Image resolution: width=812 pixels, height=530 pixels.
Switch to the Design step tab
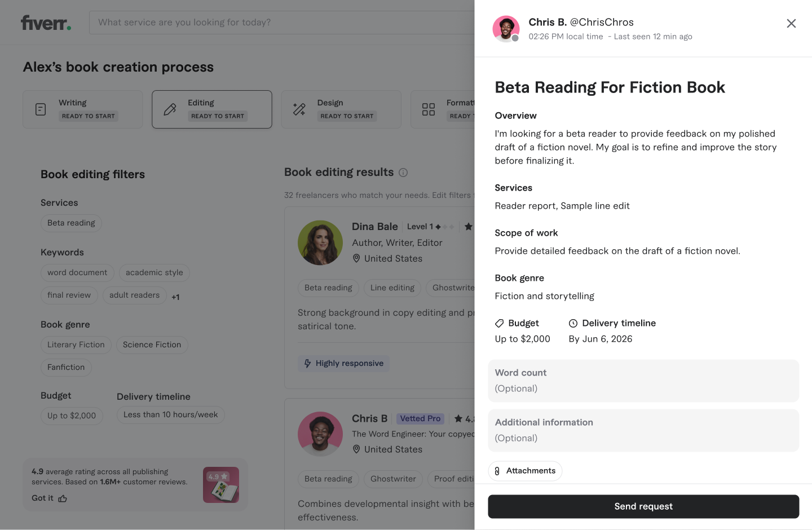click(341, 109)
